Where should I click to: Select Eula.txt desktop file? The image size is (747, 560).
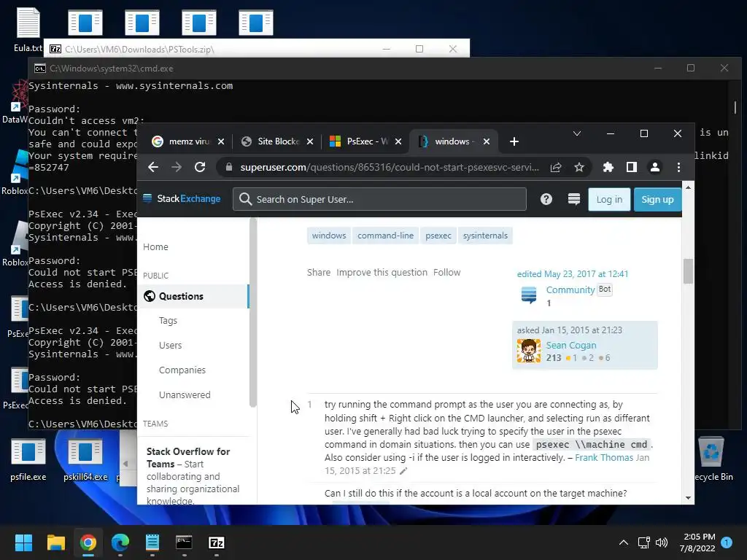tap(28, 29)
